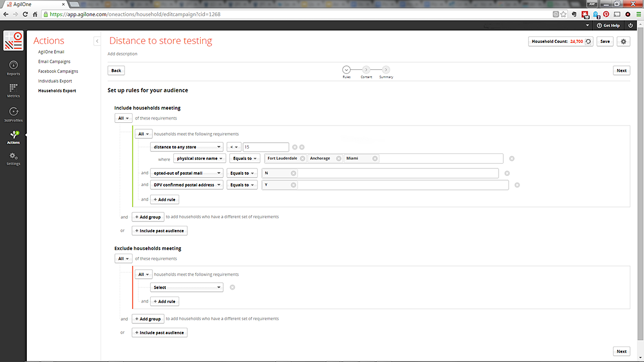Remove the N value tag

click(x=293, y=173)
